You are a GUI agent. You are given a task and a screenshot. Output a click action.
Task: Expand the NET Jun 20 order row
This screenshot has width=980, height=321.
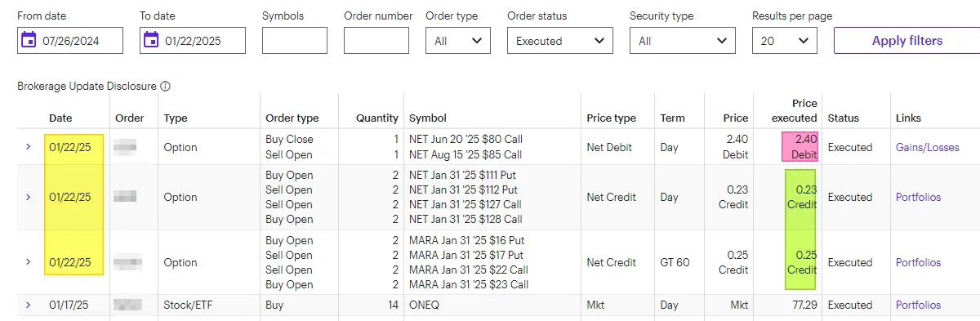pos(28,147)
